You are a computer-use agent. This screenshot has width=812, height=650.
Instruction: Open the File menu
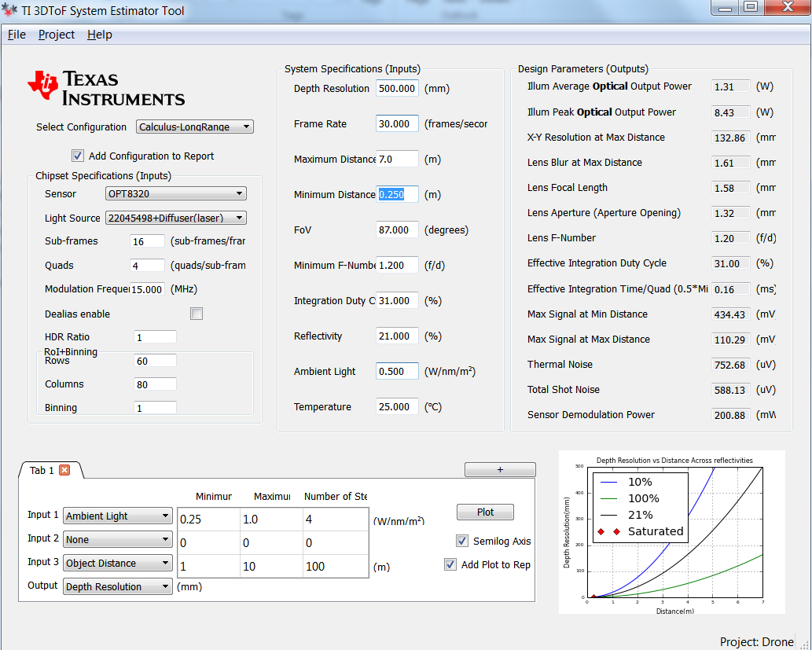click(x=17, y=35)
